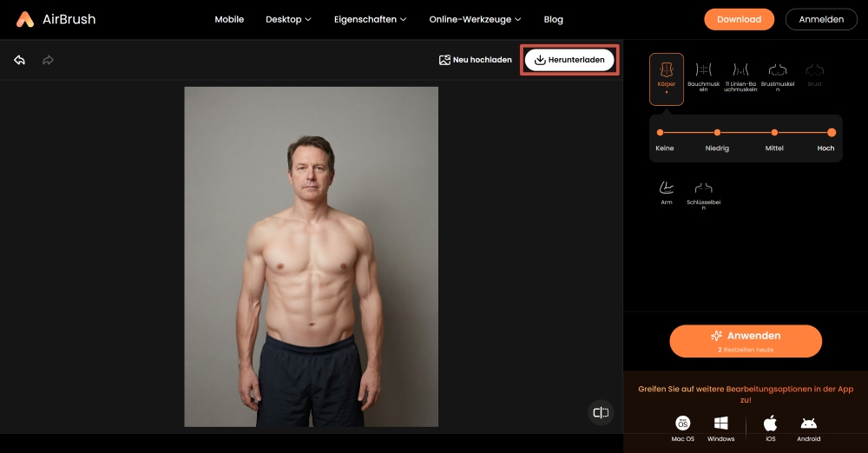The image size is (868, 453).
Task: Expand the Online-Werkzeuge menu
Action: tap(475, 19)
